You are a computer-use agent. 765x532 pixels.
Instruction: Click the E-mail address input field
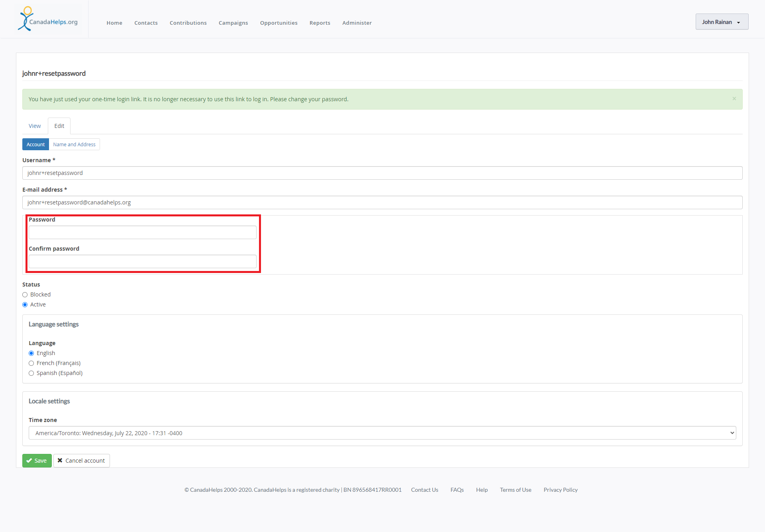(382, 202)
